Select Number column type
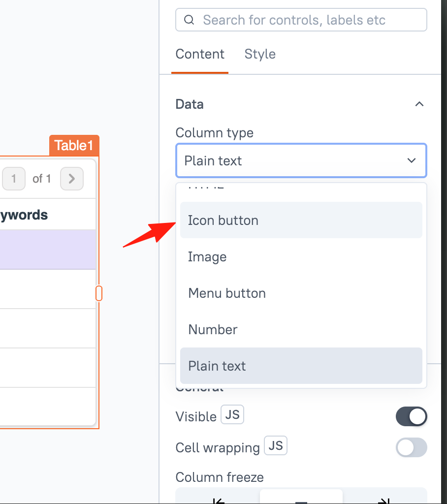The image size is (447, 504). [x=301, y=329]
